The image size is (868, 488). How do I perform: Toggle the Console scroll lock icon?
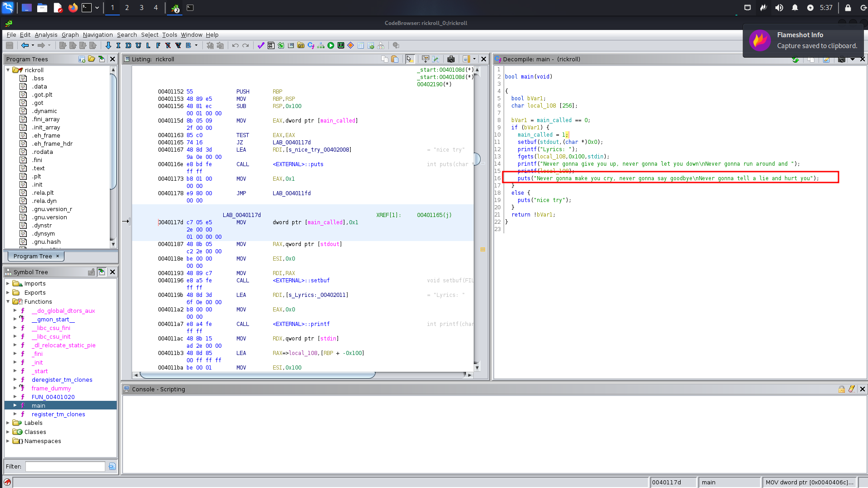coord(842,389)
